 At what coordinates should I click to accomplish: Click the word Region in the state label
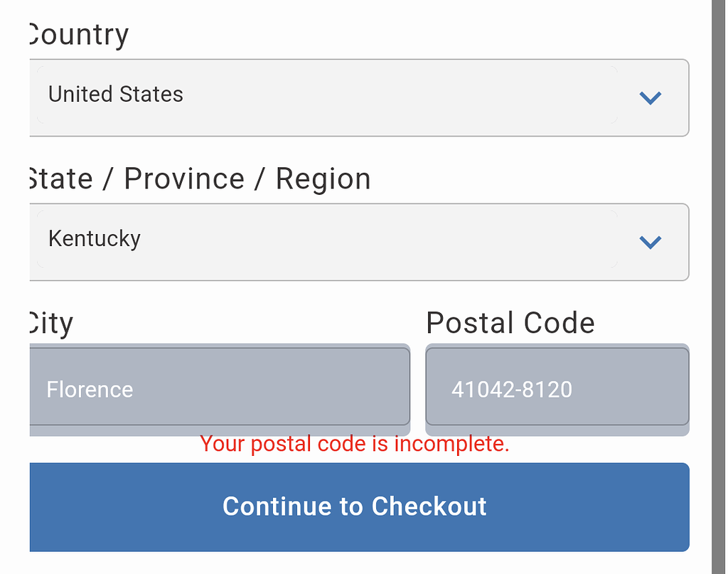[323, 179]
